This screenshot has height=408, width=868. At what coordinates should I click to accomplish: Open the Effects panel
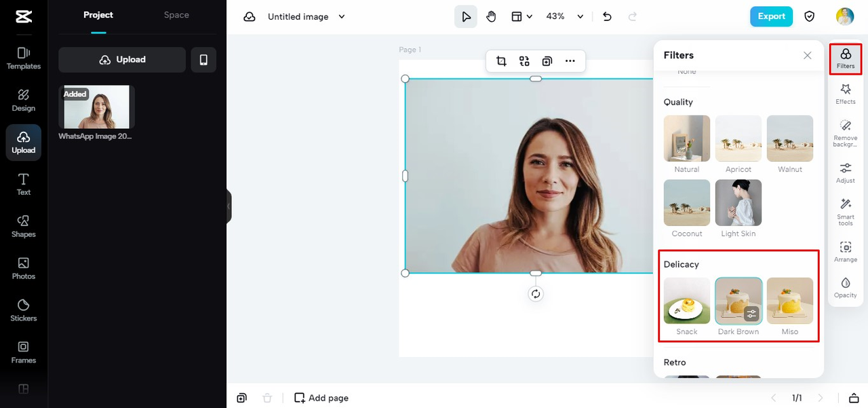pyautogui.click(x=846, y=94)
